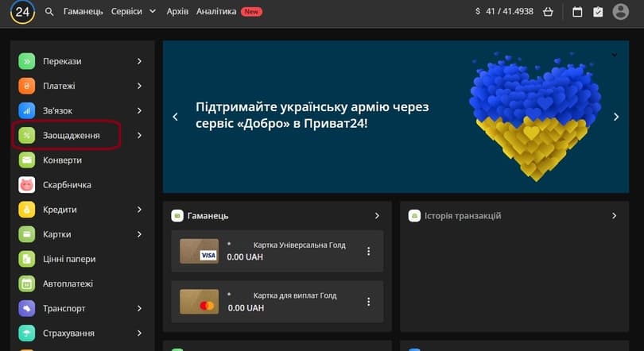Show next banner slide
This screenshot has width=644, height=351.
(616, 117)
